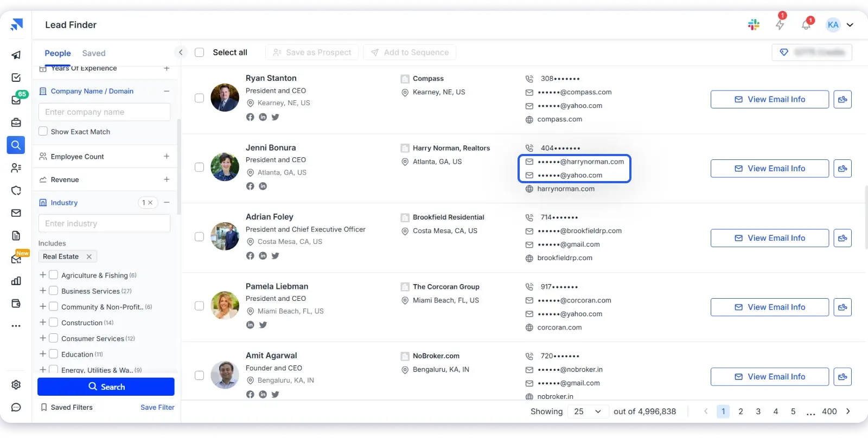Click View Email Info for Jenni Bonura
Viewport: 868px width, 438px height.
(770, 169)
